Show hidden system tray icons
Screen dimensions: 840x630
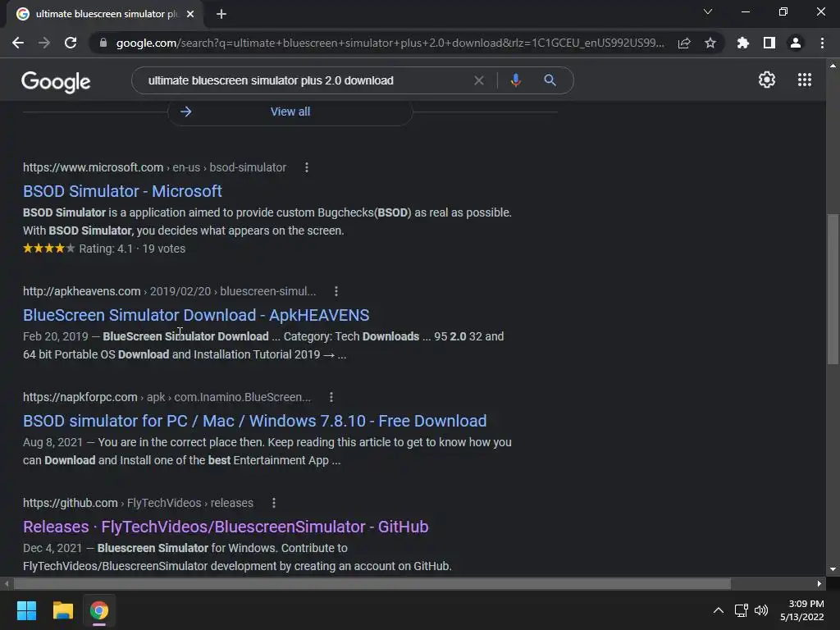pos(719,610)
